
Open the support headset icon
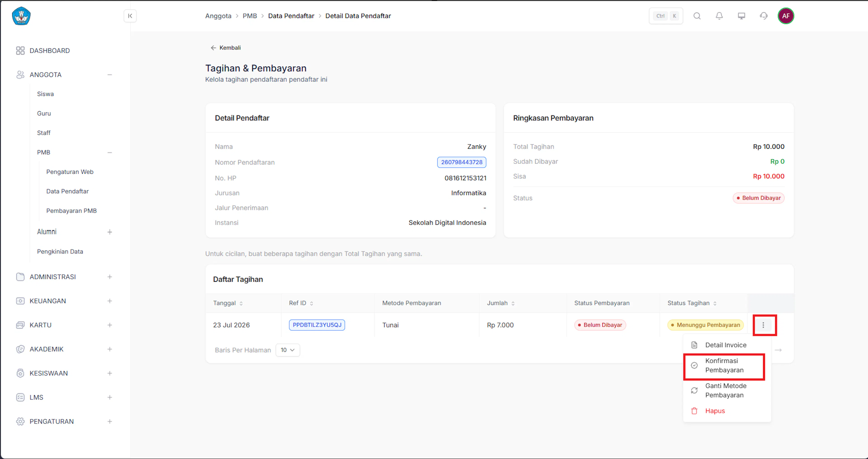764,16
